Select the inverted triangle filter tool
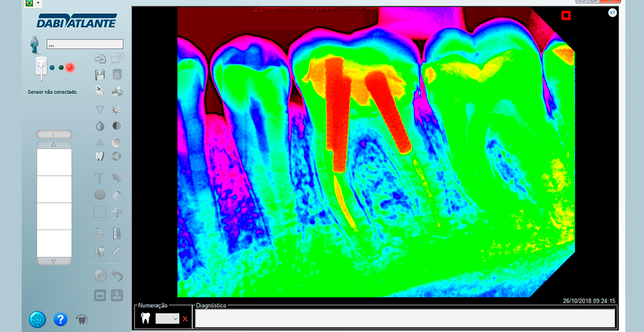 pyautogui.click(x=100, y=109)
